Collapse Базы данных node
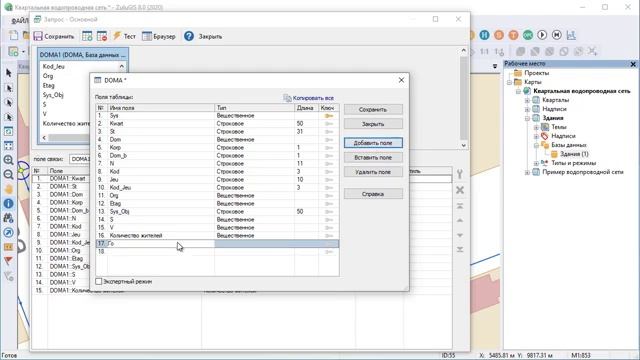 [536, 145]
